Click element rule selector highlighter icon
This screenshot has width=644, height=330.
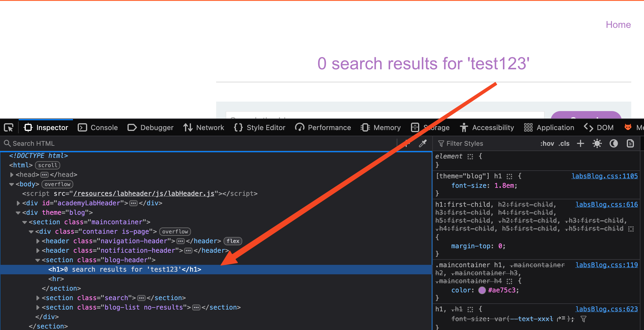[470, 156]
